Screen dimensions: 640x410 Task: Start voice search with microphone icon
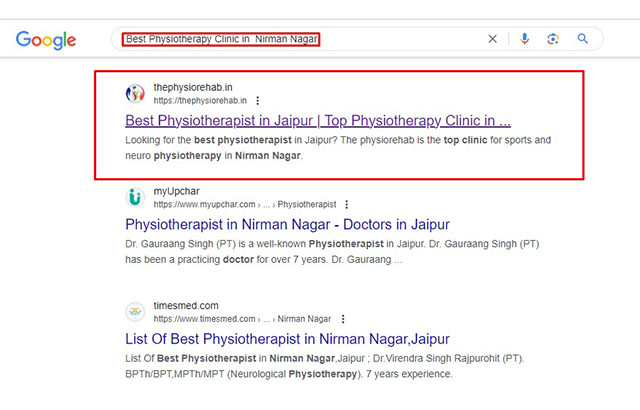[524, 39]
